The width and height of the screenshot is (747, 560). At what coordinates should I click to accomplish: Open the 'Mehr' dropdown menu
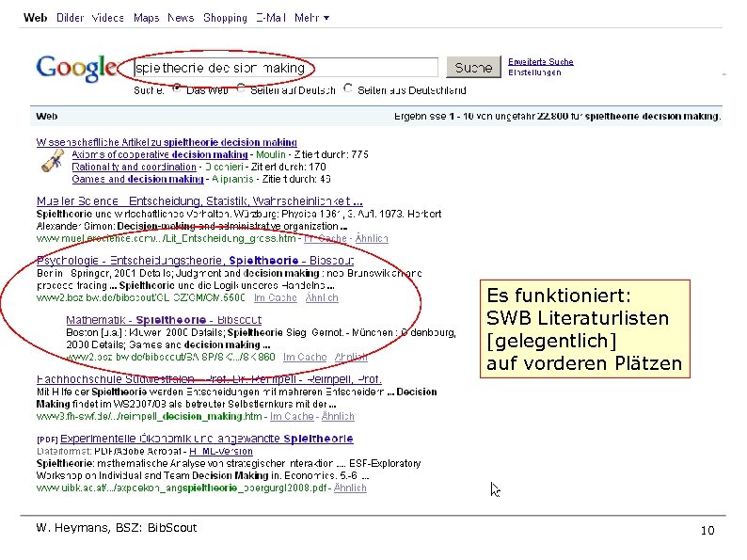point(311,18)
